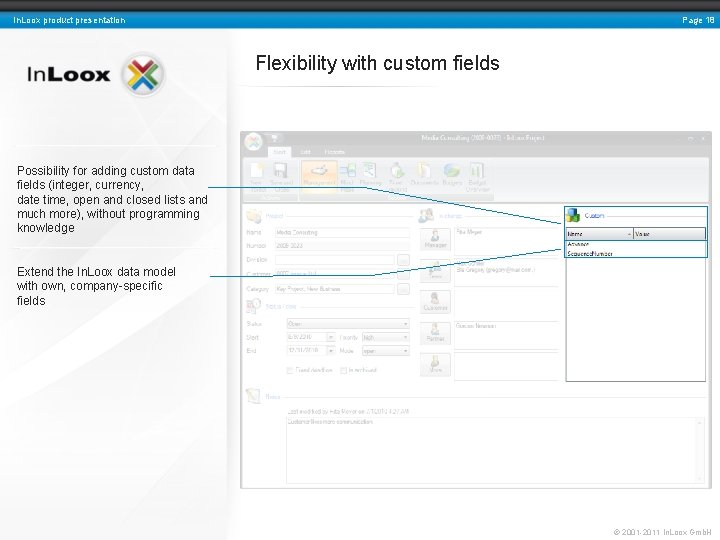Click the Name column header in Custom grid

(599, 234)
